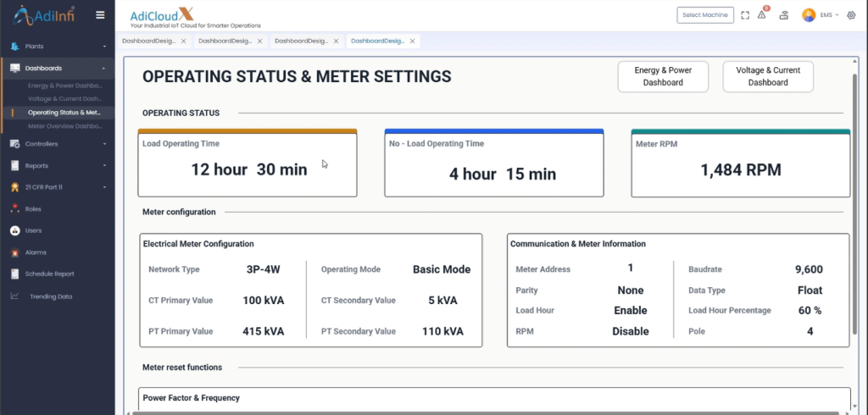Expand the Plants menu arrow

coord(104,47)
